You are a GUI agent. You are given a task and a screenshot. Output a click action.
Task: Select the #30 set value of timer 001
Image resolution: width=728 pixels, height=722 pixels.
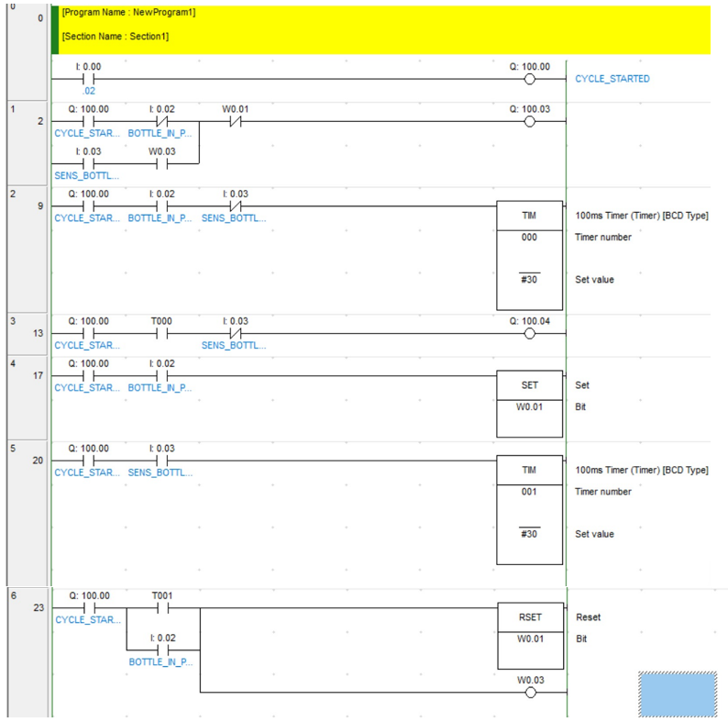click(529, 534)
